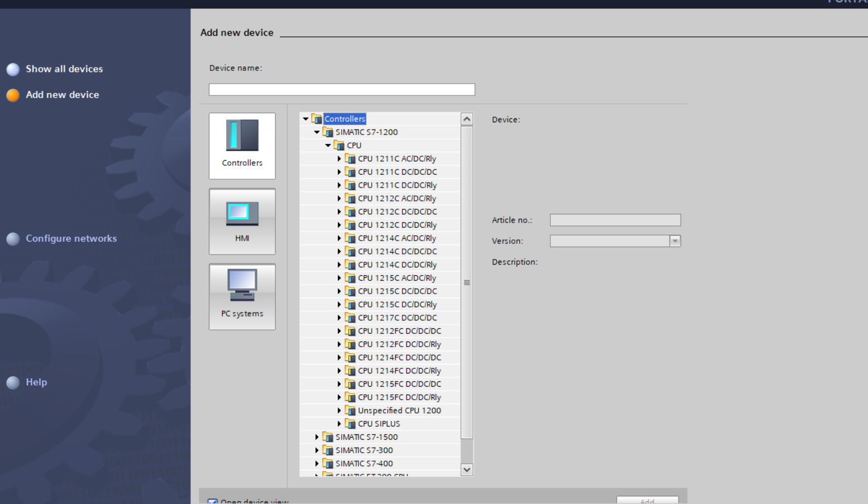Select the PC systems category icon
Screen dimensions: 868x504
pyautogui.click(x=242, y=297)
